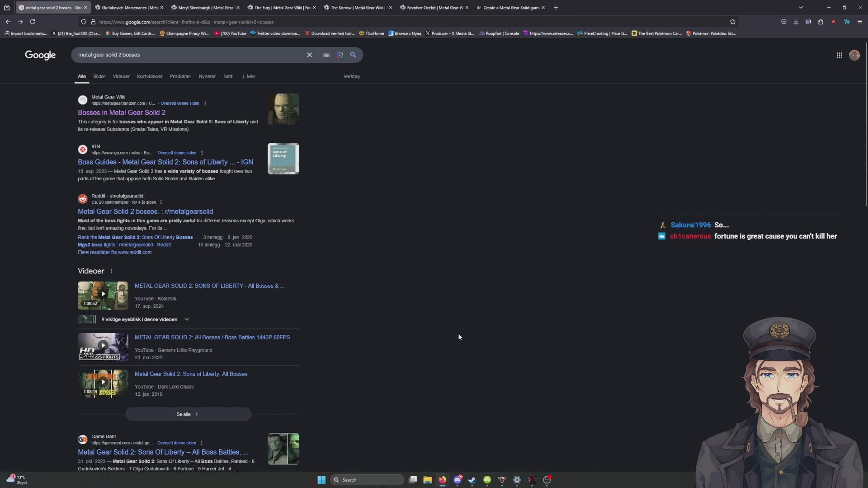Open the uBlock Origin extension icon

833,22
